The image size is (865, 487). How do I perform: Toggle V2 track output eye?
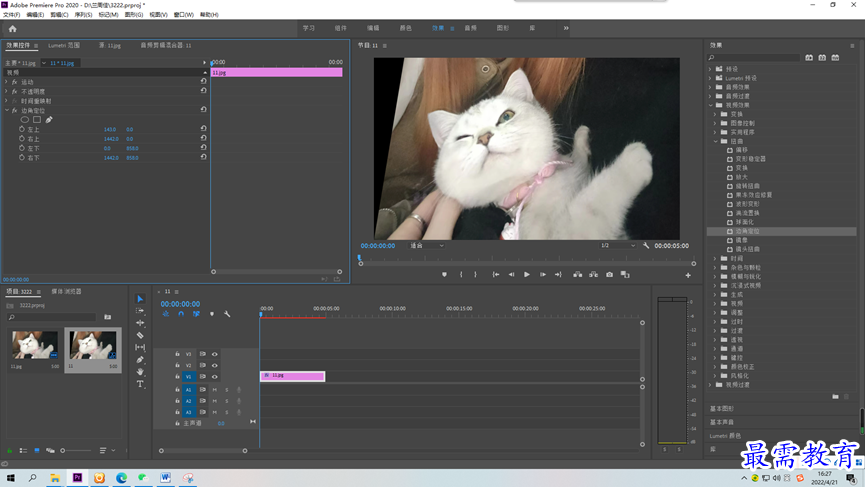[x=215, y=365]
